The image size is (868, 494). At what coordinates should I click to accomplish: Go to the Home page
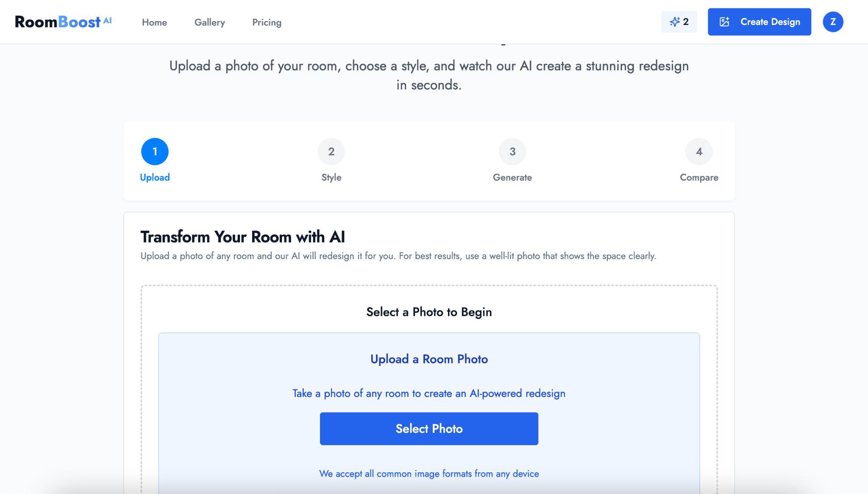point(154,22)
